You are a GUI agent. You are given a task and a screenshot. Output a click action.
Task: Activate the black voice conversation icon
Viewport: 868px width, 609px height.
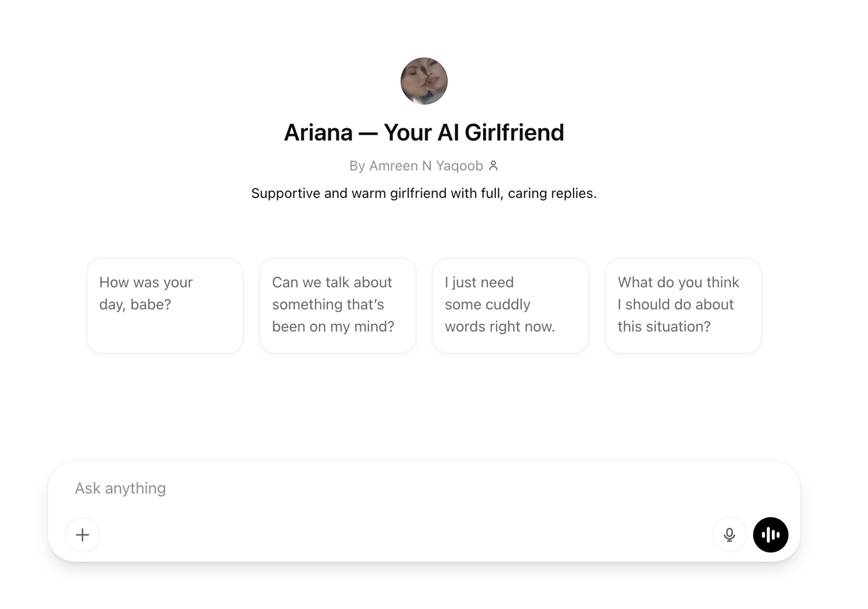click(x=770, y=534)
